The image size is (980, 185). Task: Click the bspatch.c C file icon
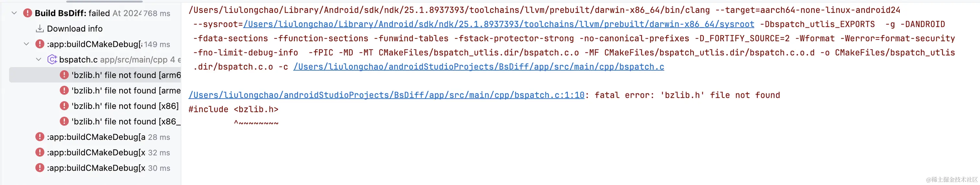[52, 59]
